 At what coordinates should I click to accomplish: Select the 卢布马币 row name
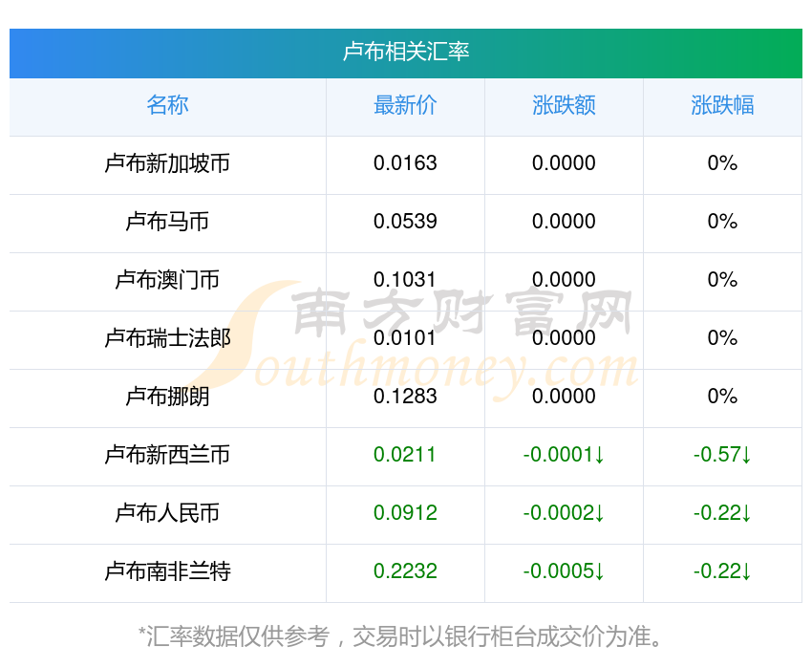pyautogui.click(x=167, y=222)
